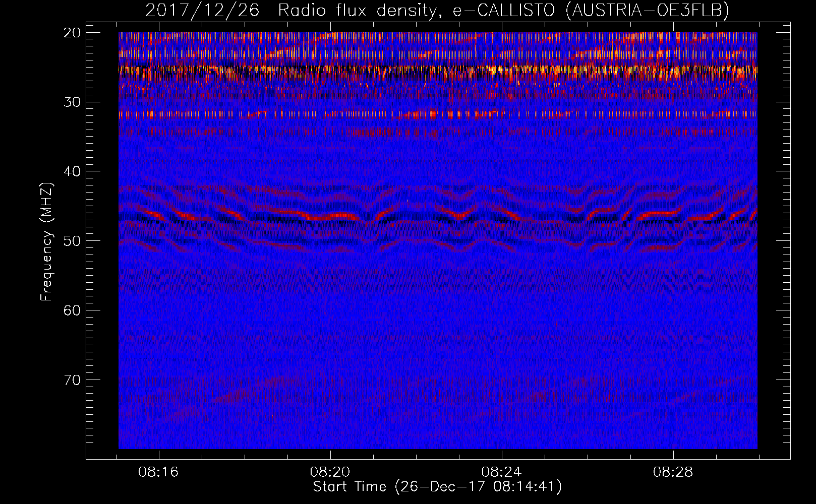
Task: Click the 08:24 time axis label
Action: [x=502, y=472]
